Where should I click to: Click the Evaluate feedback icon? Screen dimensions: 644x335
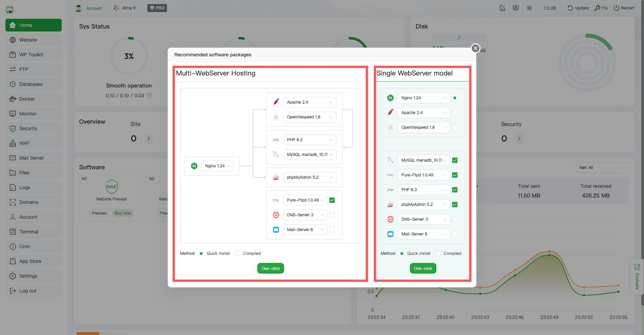pos(637,267)
